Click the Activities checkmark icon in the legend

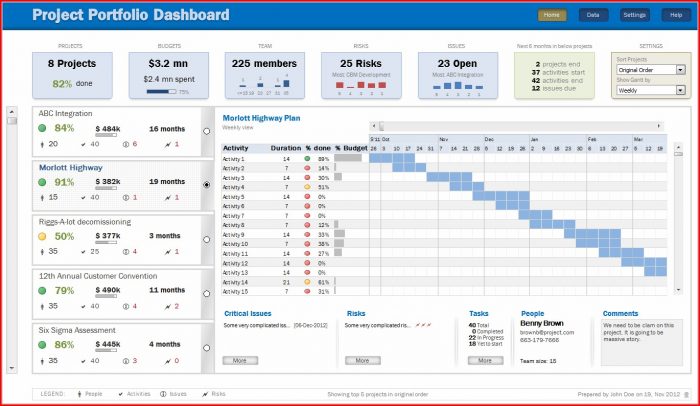click(121, 394)
